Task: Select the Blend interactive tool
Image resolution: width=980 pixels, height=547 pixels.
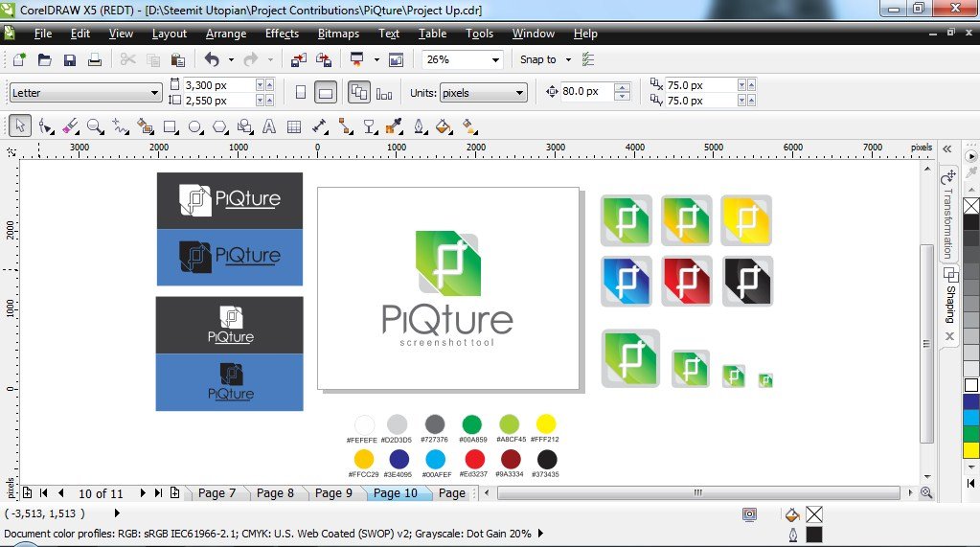Action: [x=370, y=126]
